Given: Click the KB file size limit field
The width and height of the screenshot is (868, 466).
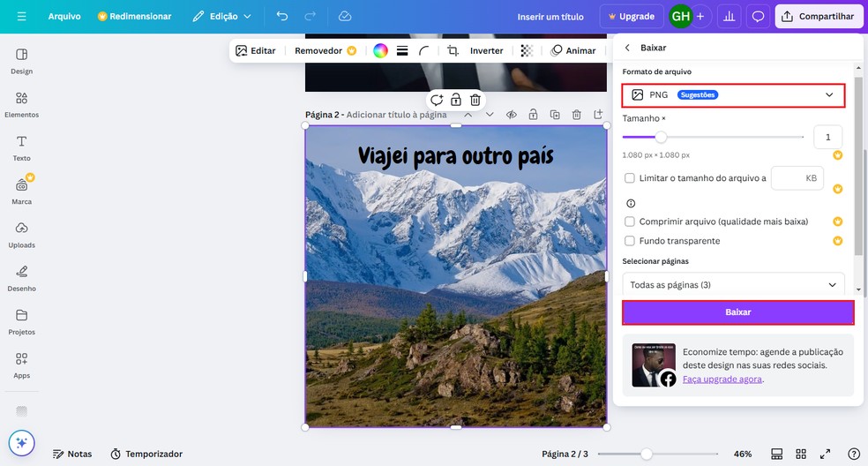Looking at the screenshot, I should click(x=797, y=178).
